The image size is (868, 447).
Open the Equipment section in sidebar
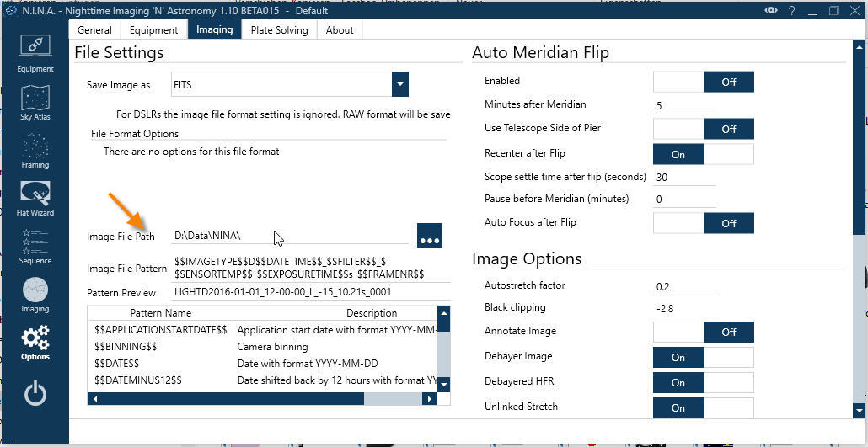click(x=35, y=53)
